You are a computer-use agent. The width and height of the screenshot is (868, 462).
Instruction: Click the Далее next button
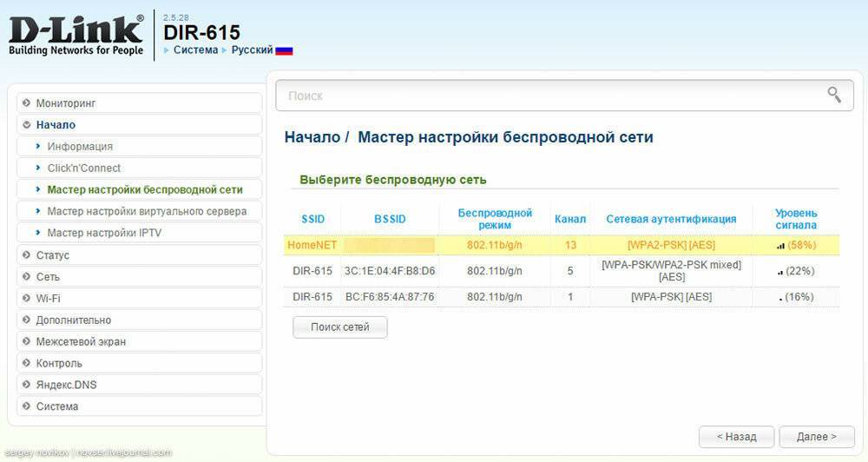pyautogui.click(x=816, y=437)
